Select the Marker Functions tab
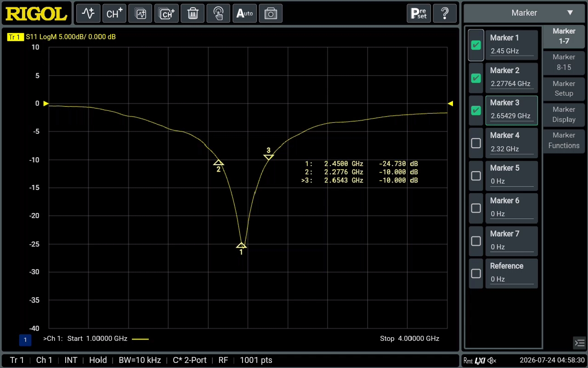The width and height of the screenshot is (588, 368). [x=564, y=140]
